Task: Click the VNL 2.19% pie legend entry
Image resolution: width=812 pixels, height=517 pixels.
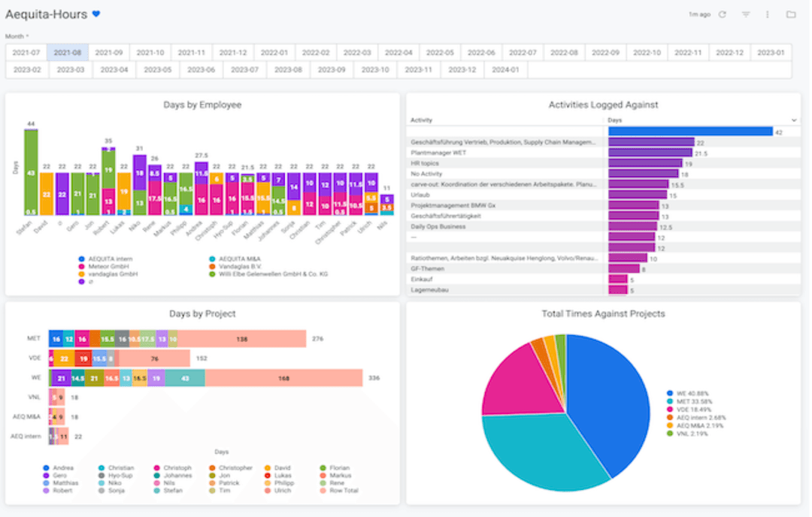Action: point(687,434)
